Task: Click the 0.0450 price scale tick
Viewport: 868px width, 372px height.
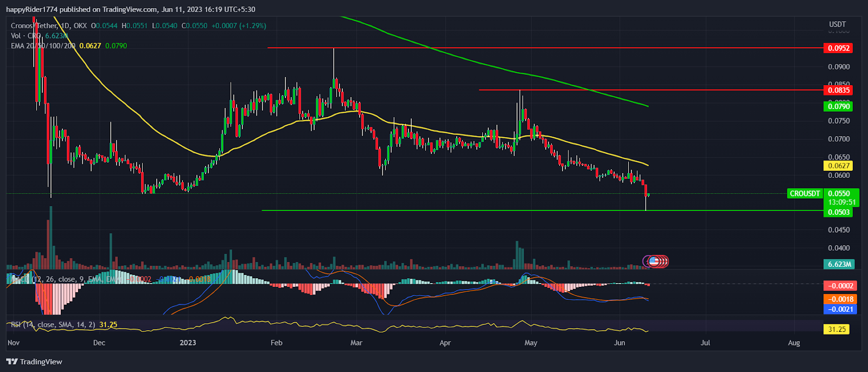Action: coord(839,230)
